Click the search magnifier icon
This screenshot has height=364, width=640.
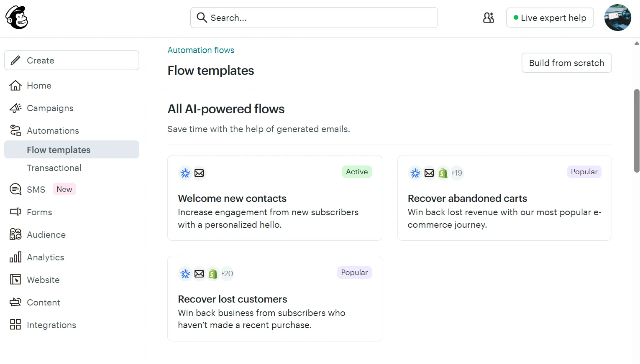[x=202, y=18]
